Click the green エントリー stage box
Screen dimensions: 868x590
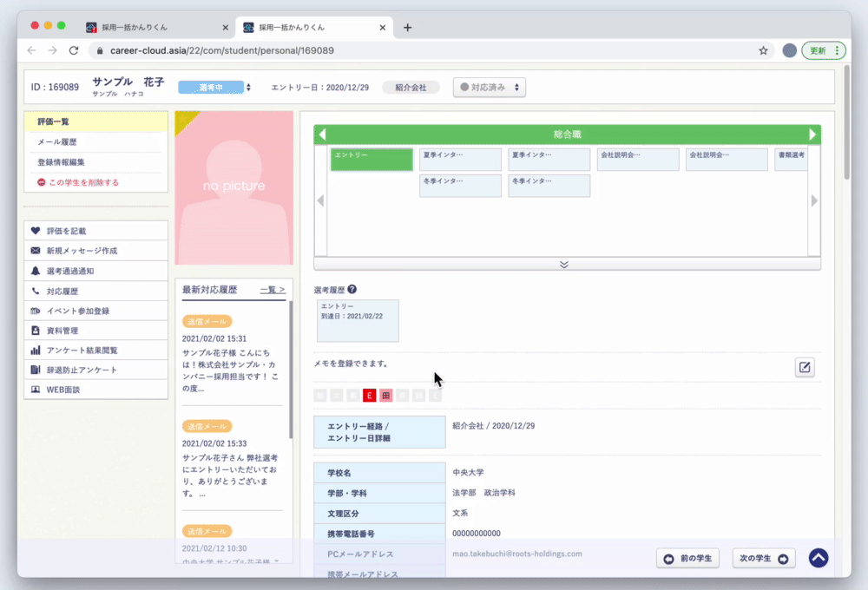(x=372, y=159)
